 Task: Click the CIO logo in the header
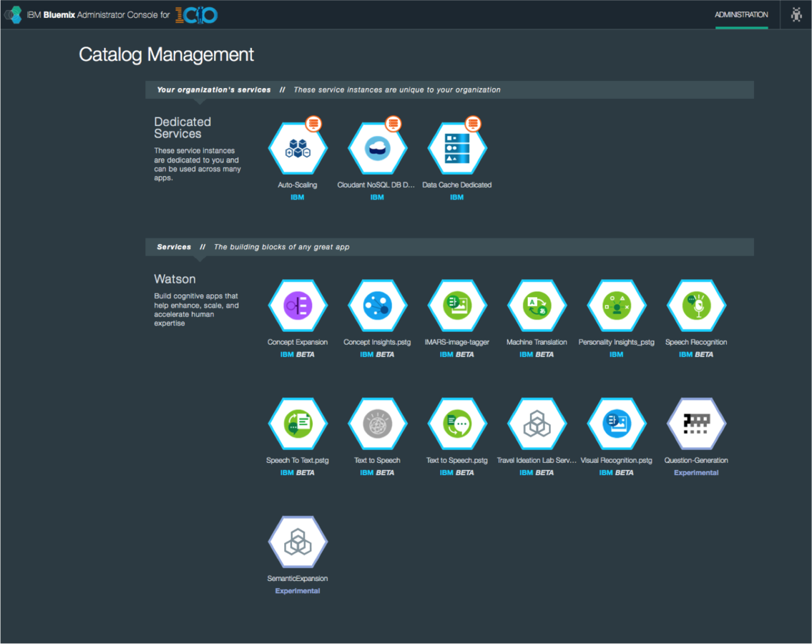click(x=196, y=15)
